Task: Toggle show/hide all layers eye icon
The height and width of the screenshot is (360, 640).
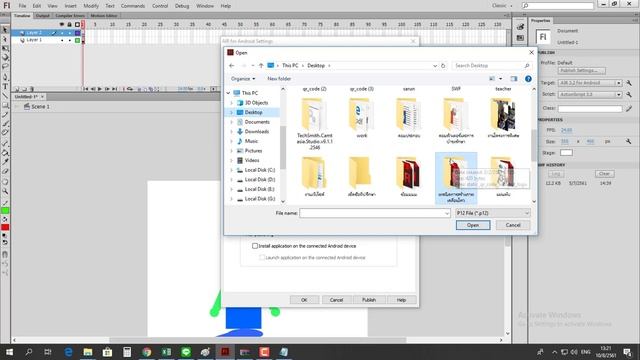Action: pyautogui.click(x=62, y=24)
